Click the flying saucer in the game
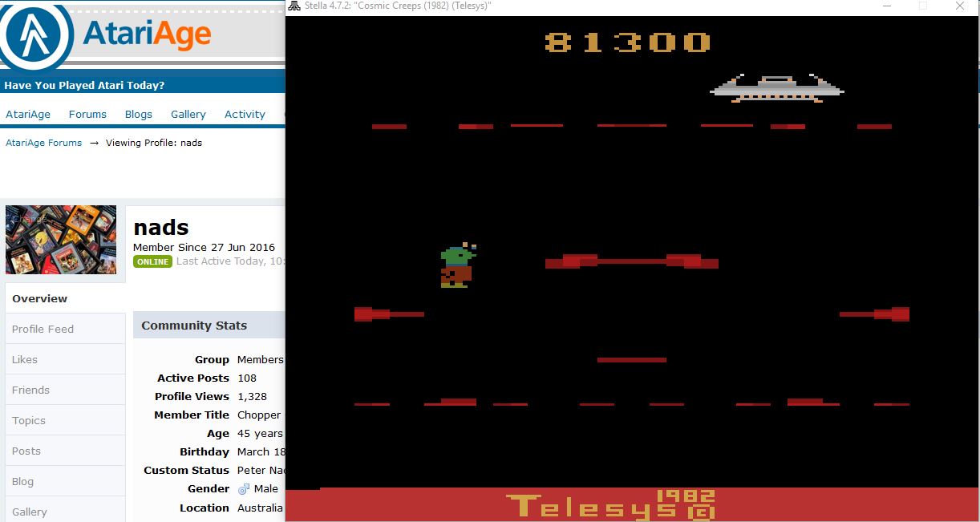980x522 pixels. (x=776, y=88)
